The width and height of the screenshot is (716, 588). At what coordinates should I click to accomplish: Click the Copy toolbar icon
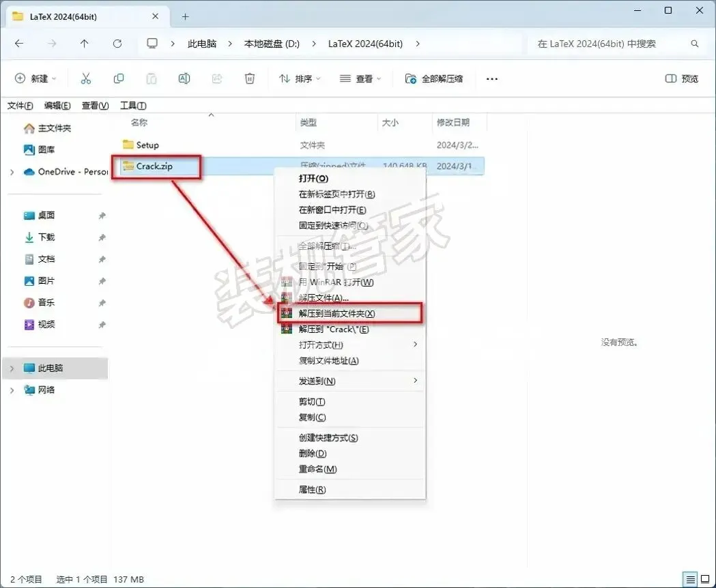[x=118, y=78]
